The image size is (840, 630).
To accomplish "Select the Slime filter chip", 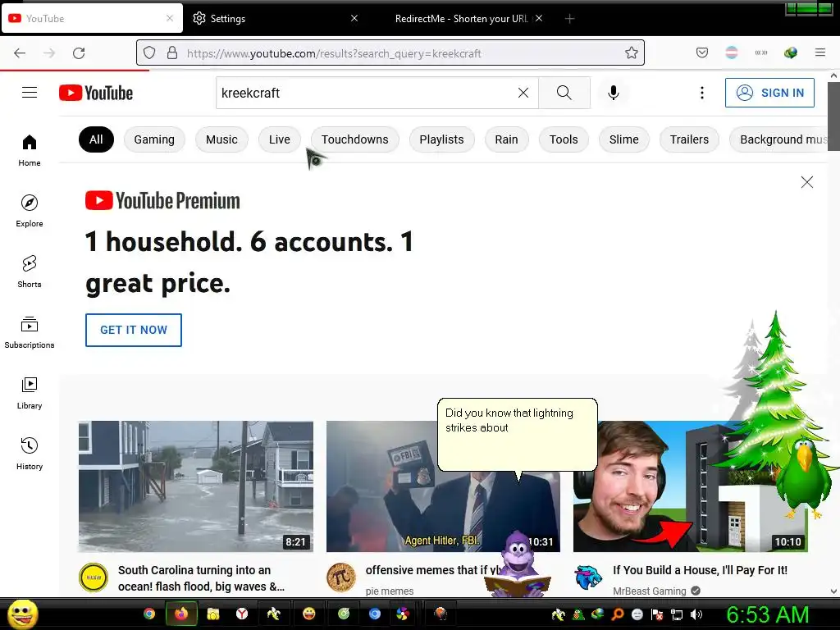I will (624, 139).
